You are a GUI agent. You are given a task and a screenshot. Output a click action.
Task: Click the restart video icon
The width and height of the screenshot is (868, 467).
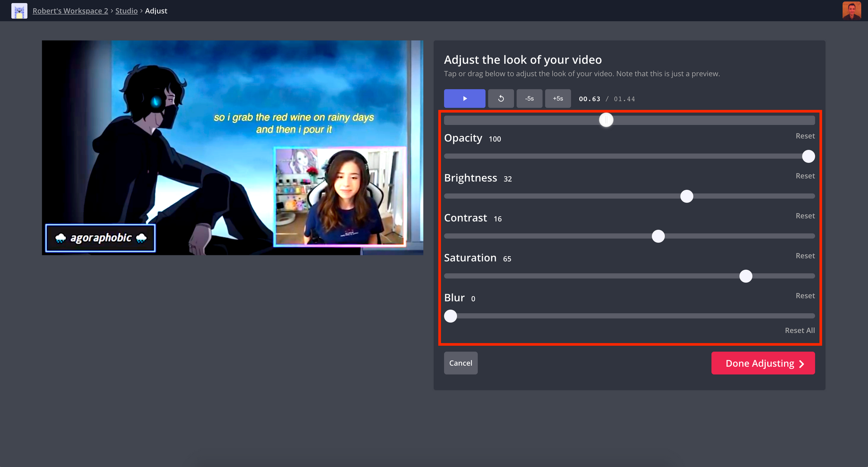(x=501, y=99)
